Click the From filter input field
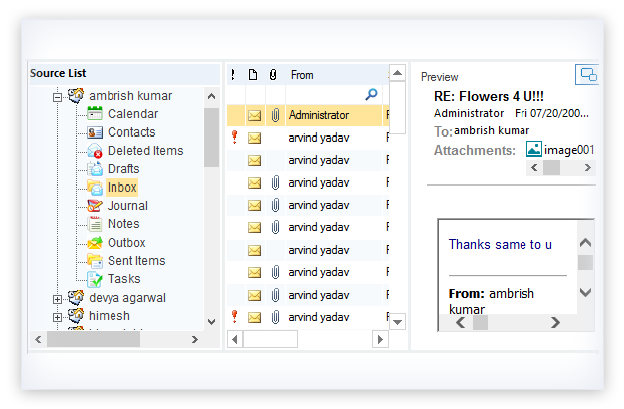 click(333, 95)
